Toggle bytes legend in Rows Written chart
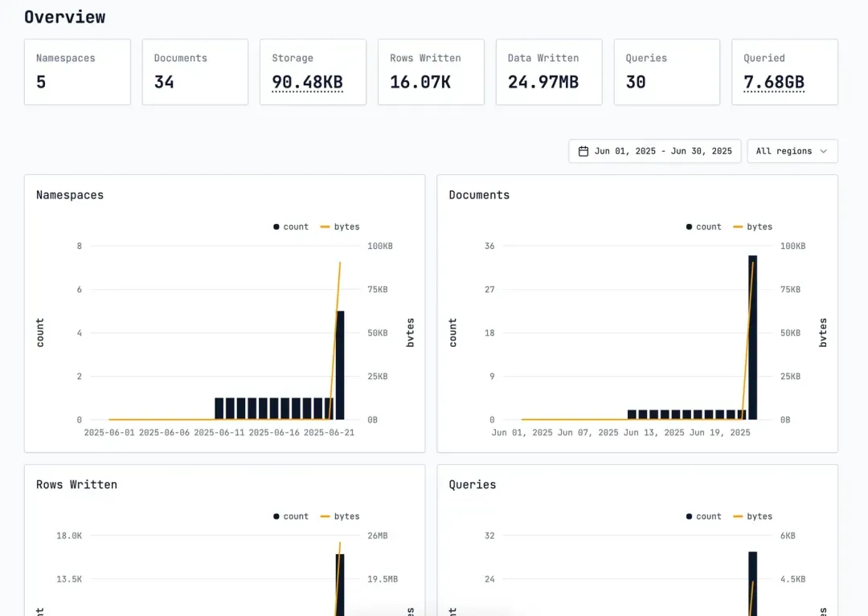Screen dimensions: 868x616 point(340,516)
